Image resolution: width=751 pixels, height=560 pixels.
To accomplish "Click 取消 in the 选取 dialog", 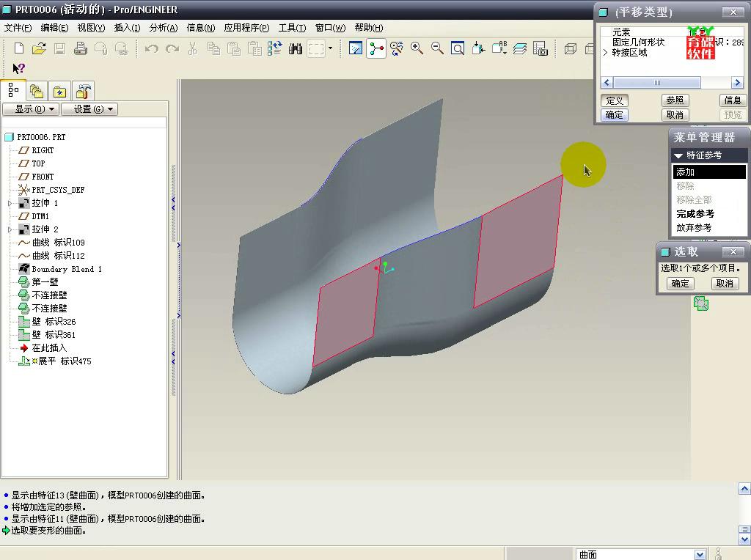I will pyautogui.click(x=725, y=284).
